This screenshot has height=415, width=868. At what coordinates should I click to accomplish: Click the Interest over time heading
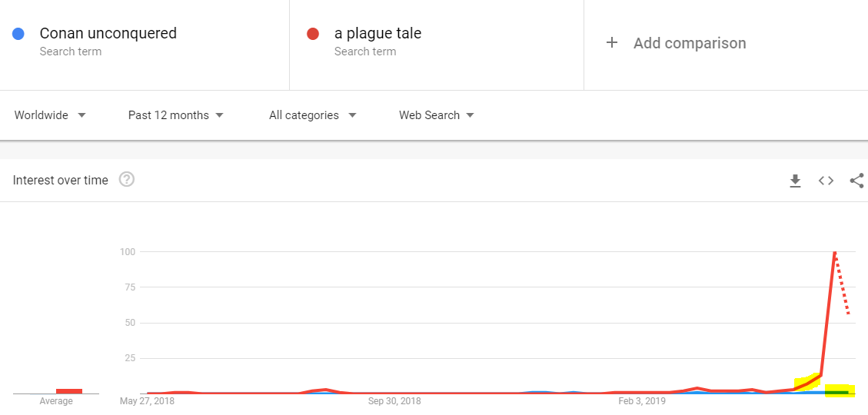click(60, 180)
